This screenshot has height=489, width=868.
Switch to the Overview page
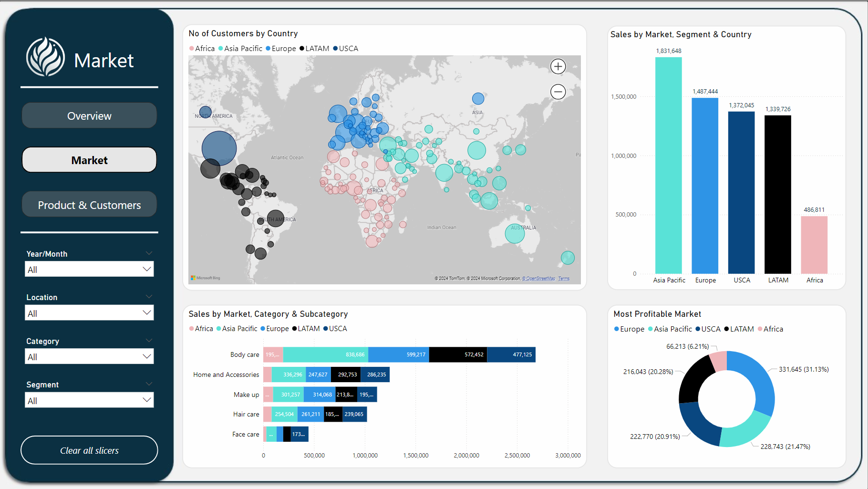coord(89,115)
